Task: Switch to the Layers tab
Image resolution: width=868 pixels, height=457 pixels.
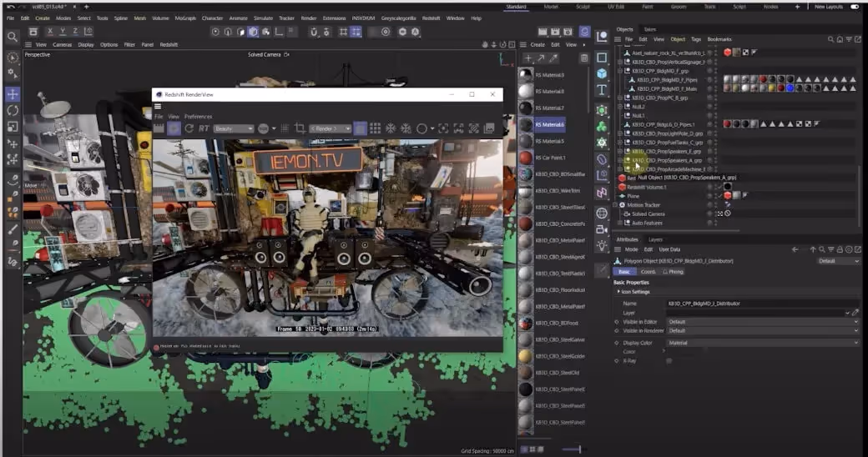Action: coord(655,239)
